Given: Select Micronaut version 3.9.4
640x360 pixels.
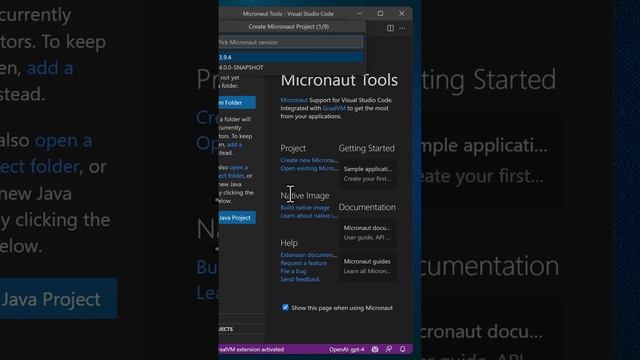Looking at the screenshot, I should click(291, 57).
